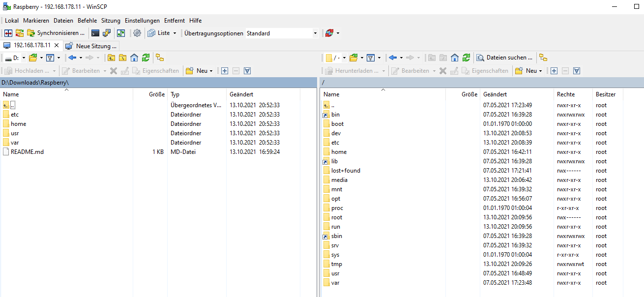Go to parent directory in local panel
644x297 pixels.
click(x=112, y=58)
